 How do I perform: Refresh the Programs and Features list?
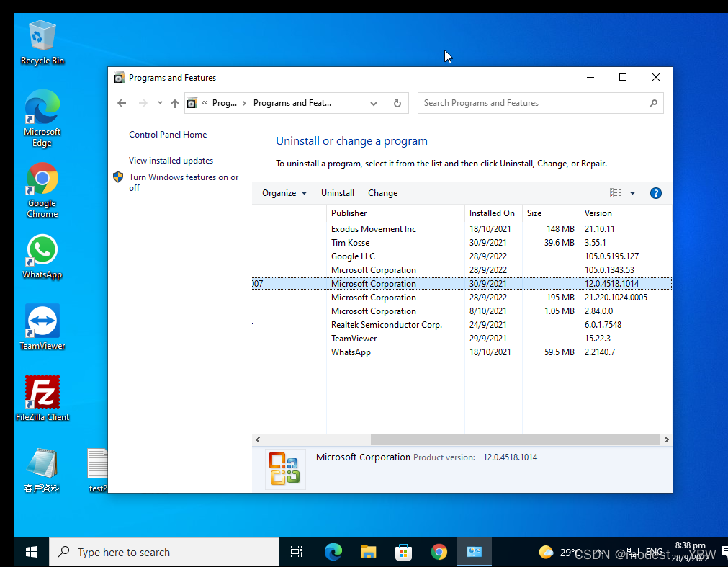click(x=397, y=103)
